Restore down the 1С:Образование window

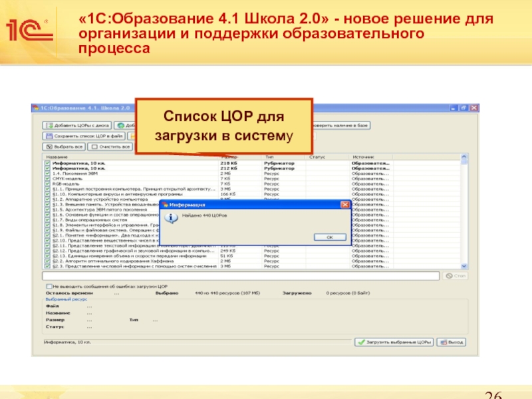464,108
